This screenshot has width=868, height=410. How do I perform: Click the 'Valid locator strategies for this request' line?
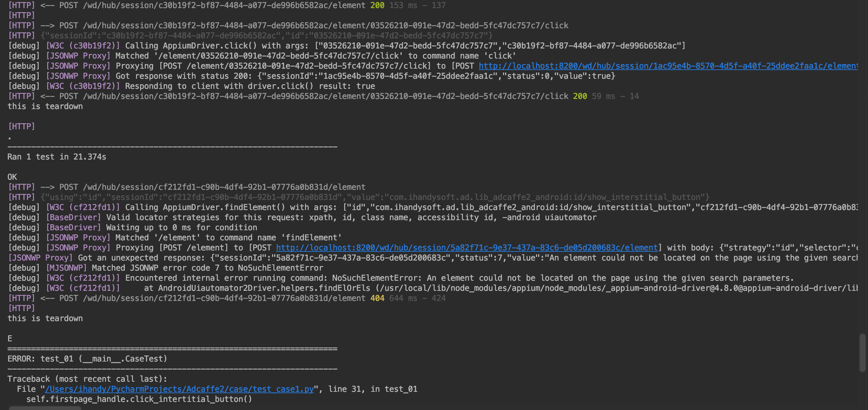tap(302, 218)
